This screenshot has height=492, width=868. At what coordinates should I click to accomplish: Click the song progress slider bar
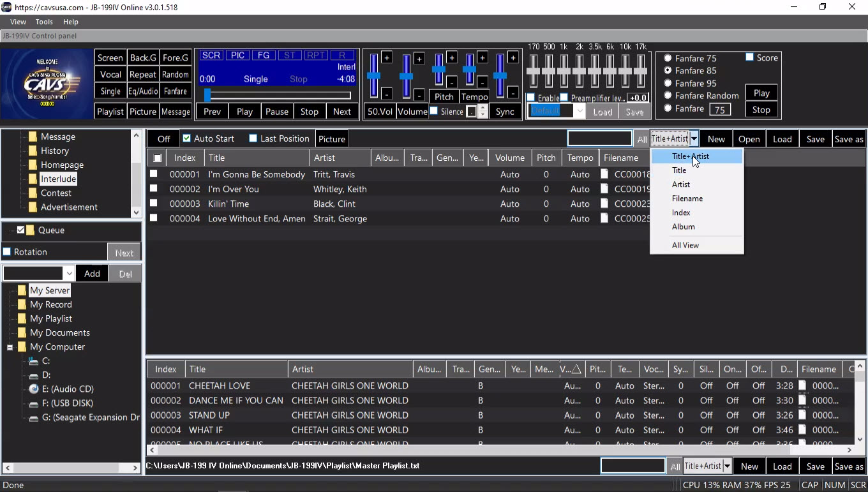[x=278, y=96]
